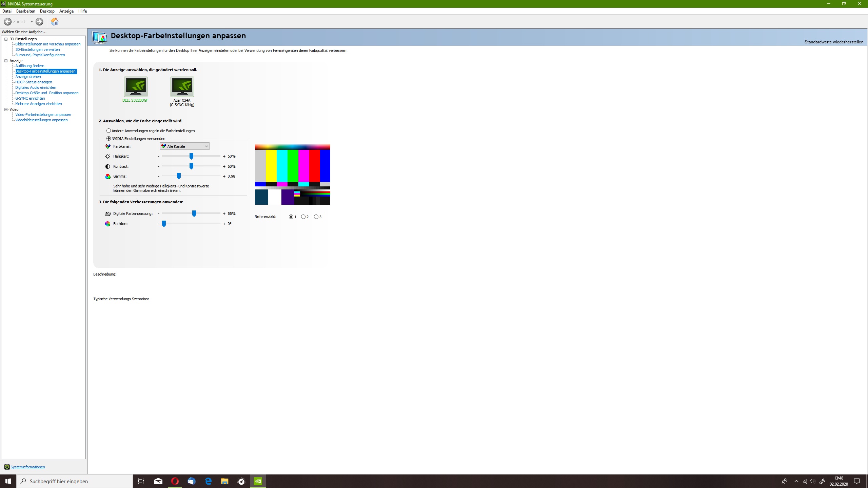Click the Gamma slider handle

179,176
